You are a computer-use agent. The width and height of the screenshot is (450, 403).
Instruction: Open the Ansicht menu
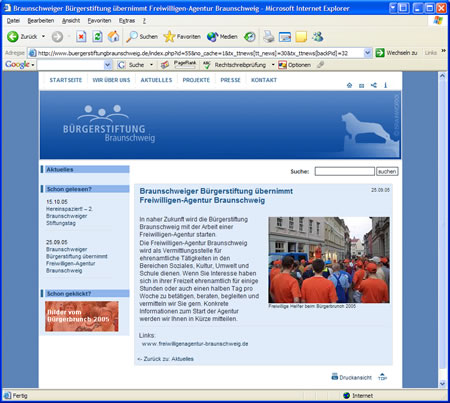point(71,21)
